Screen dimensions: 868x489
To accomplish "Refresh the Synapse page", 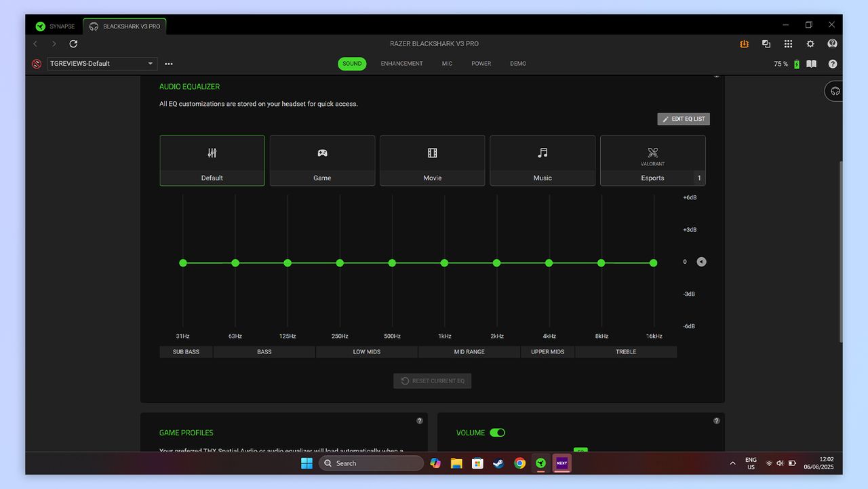I will pos(73,43).
